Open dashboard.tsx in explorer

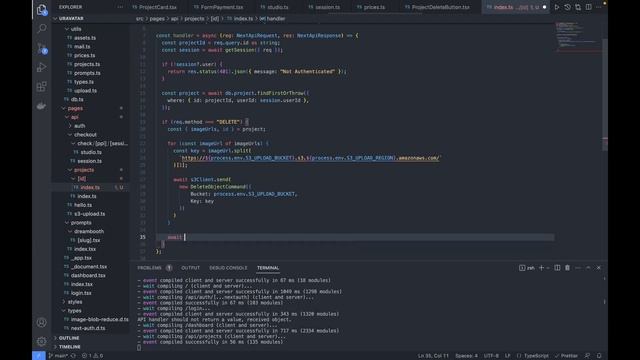[x=88, y=275]
